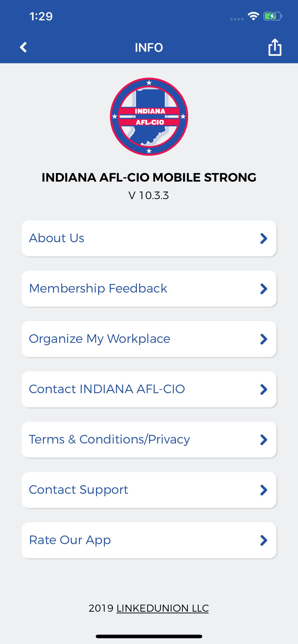Select Organize My Workplace
This screenshot has width=298, height=644.
(149, 339)
